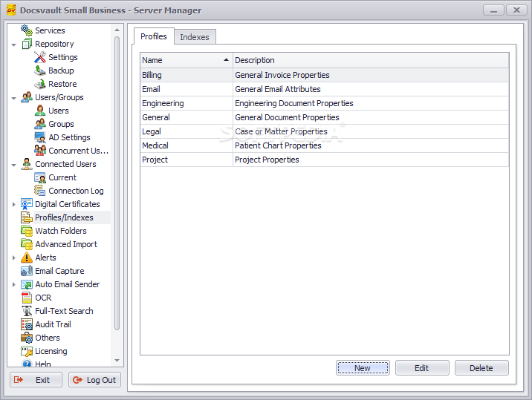Image resolution: width=532 pixels, height=400 pixels.
Task: Open the Services gears icon
Action: point(27,30)
